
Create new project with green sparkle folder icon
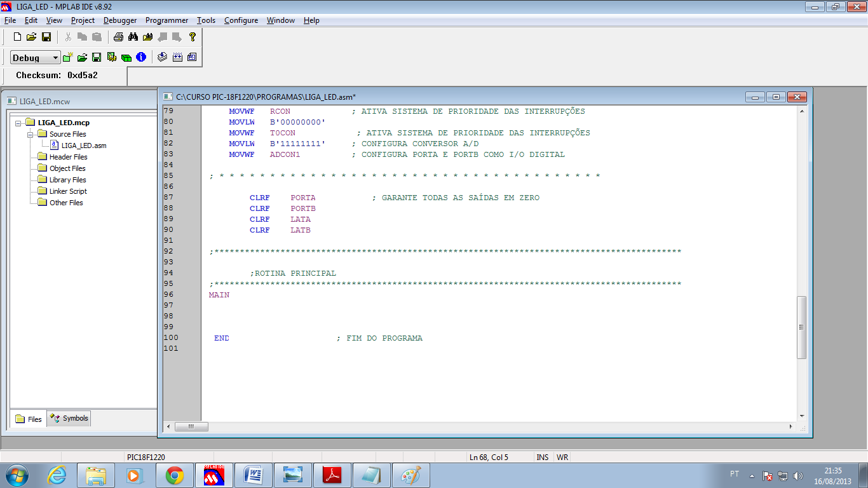click(x=67, y=57)
